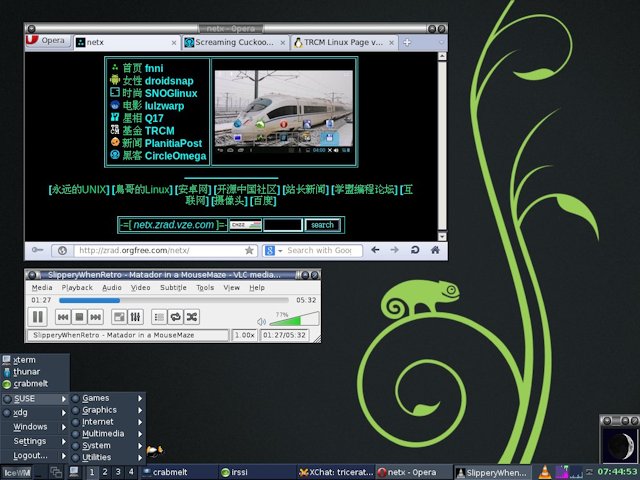The height and width of the screenshot is (480, 640).
Task: Open the VLC Tools menu
Action: [205, 287]
